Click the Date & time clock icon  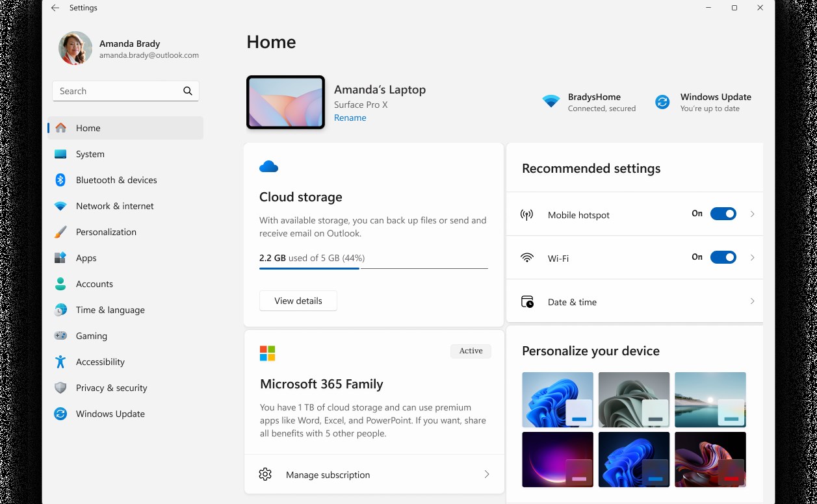point(527,302)
